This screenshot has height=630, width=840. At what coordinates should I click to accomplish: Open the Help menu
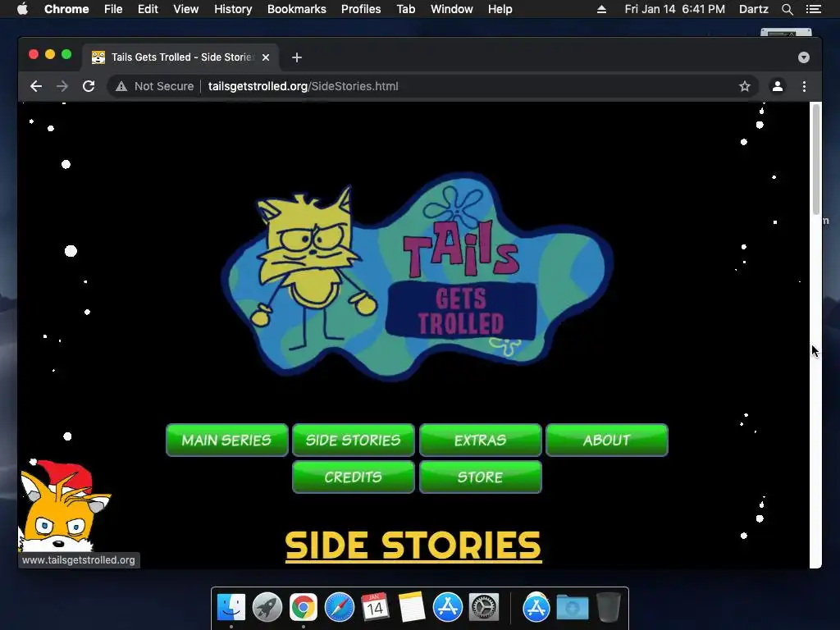point(500,9)
